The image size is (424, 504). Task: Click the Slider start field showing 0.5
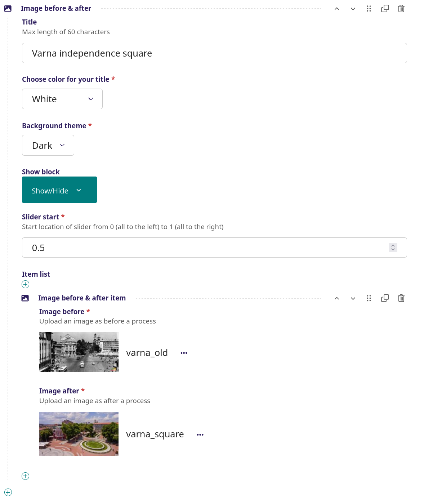pyautogui.click(x=214, y=247)
